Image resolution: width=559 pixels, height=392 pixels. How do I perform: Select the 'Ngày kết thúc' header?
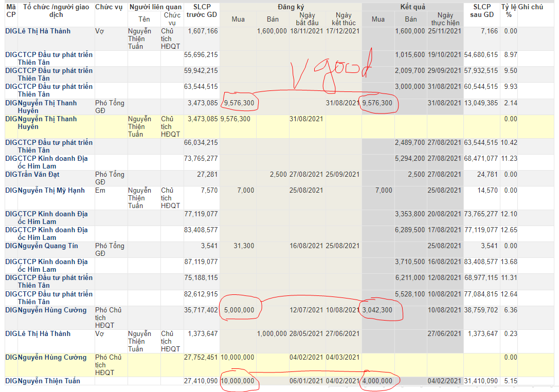click(344, 19)
